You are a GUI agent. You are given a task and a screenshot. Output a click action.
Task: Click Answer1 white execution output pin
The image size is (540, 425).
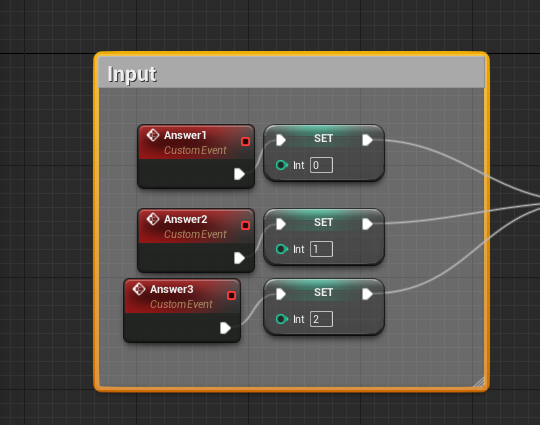click(239, 174)
